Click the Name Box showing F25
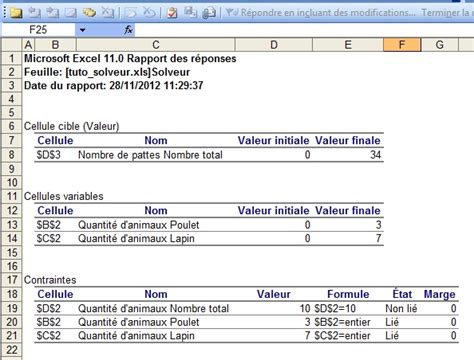 click(38, 30)
